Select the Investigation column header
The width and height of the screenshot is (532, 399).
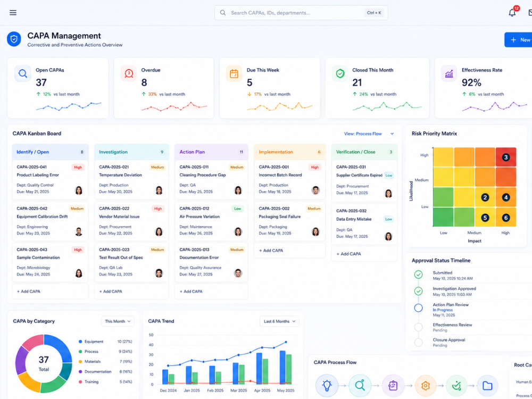coord(131,152)
